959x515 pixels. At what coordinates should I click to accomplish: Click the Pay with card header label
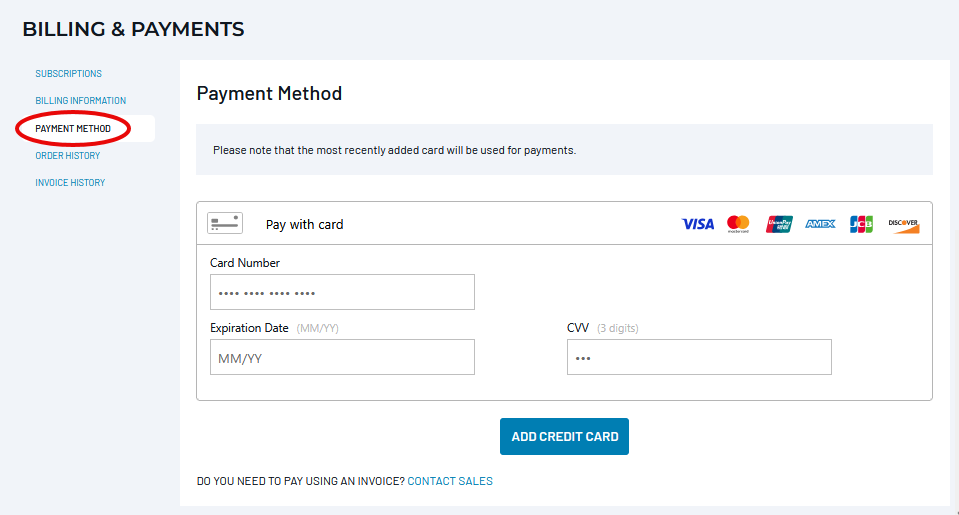click(305, 224)
